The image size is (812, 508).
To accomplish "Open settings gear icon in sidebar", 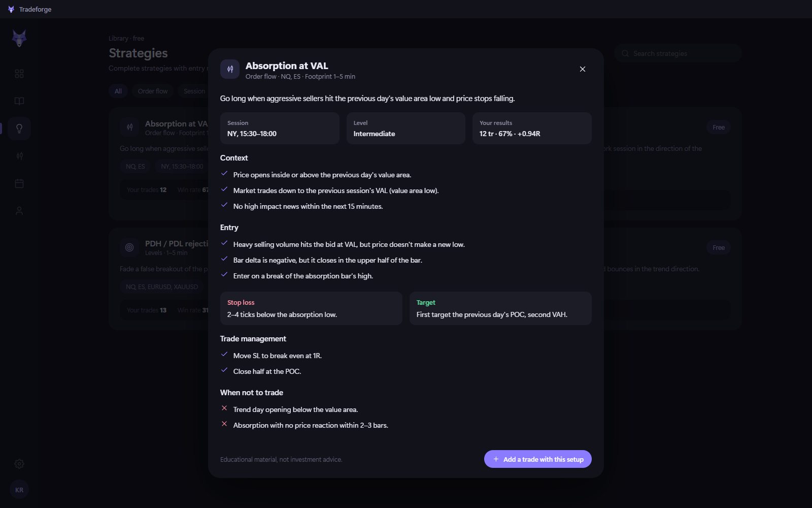I will (x=19, y=464).
